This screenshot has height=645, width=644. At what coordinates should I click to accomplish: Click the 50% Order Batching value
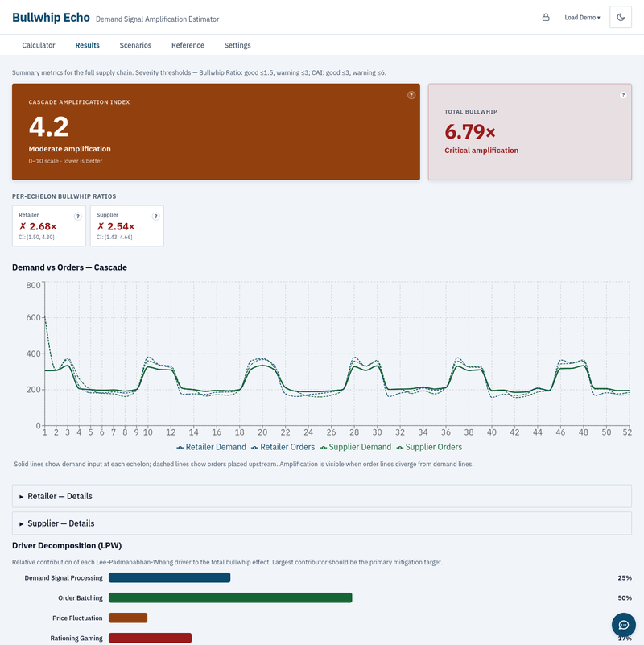point(624,598)
